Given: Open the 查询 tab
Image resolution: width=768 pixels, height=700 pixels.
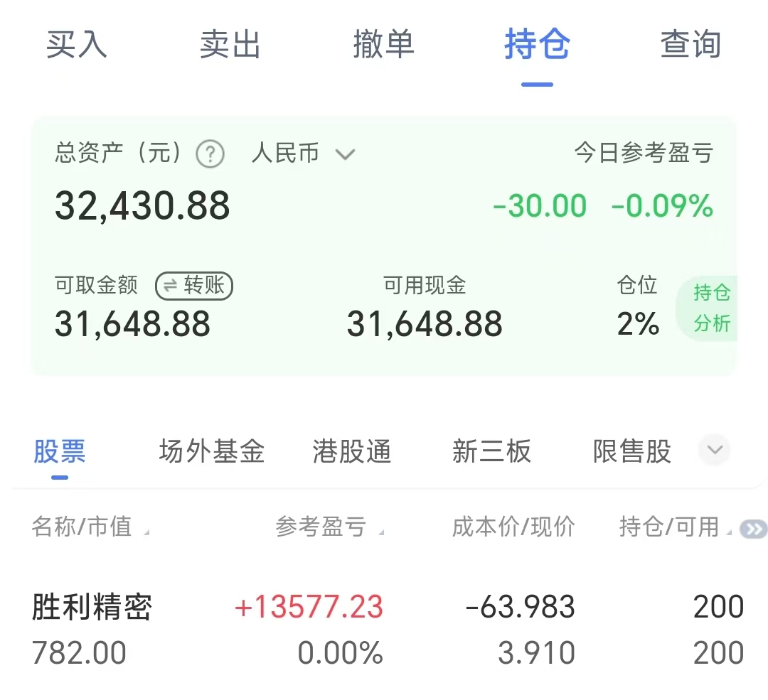Looking at the screenshot, I should click(690, 45).
